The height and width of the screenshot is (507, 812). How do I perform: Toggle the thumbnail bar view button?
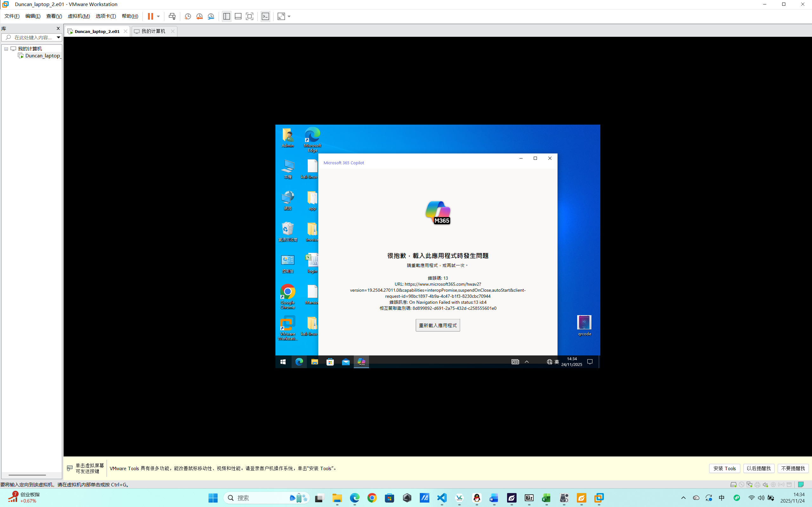tap(238, 16)
